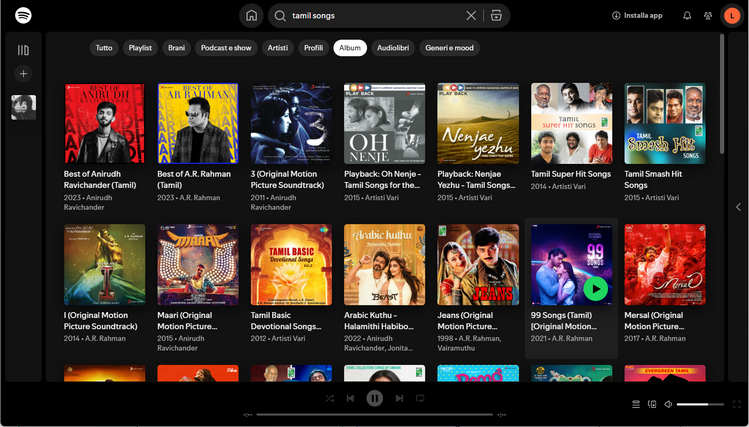The width and height of the screenshot is (749, 427).
Task: Expand Your Library sidebar icon
Action: coord(23,50)
